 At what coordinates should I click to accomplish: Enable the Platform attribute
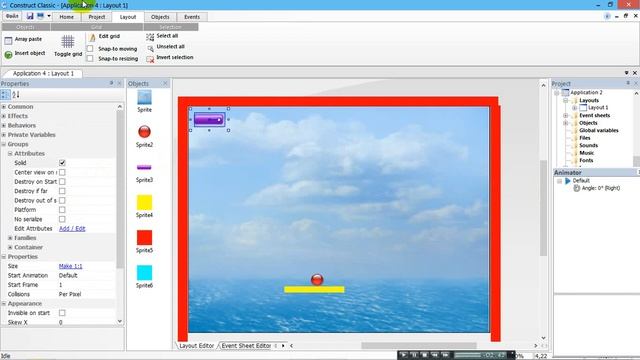(62, 210)
